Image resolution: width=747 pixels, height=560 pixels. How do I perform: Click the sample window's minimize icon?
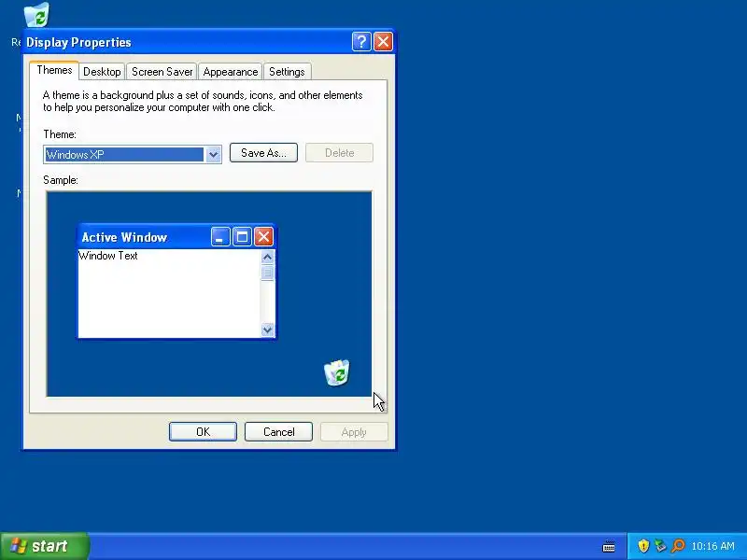220,237
